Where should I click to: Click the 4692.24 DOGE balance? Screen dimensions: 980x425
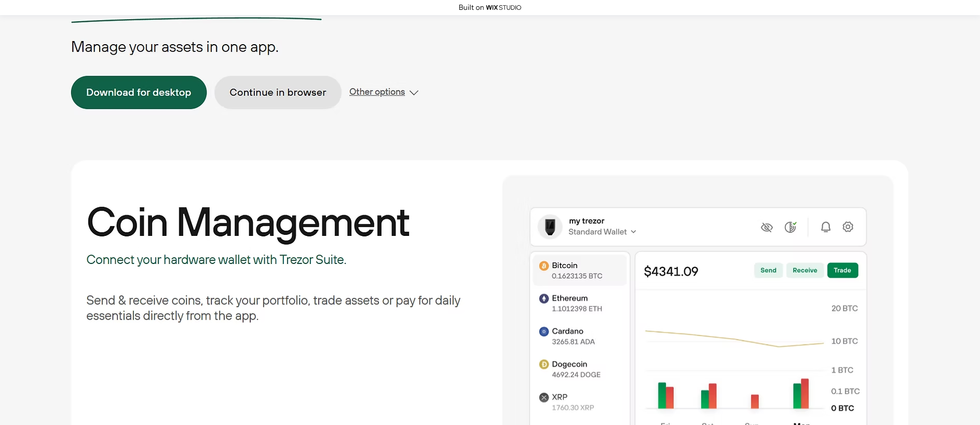click(x=576, y=375)
